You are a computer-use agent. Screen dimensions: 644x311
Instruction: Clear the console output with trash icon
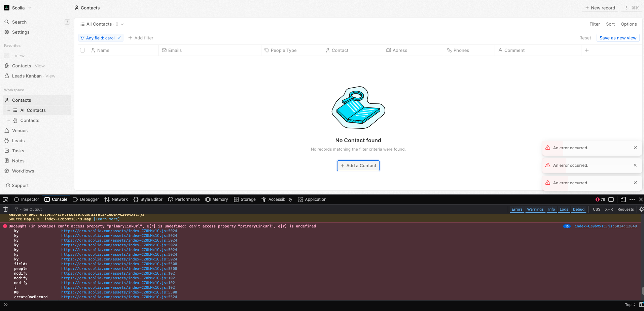[x=5, y=209]
